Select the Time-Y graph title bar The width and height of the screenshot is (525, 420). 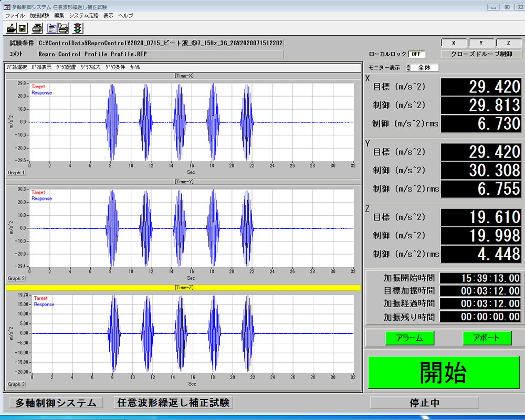pos(183,182)
